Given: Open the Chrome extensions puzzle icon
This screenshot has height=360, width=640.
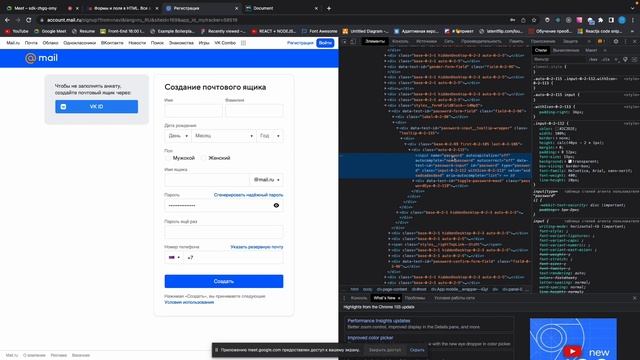Looking at the screenshot, I should click(x=601, y=20).
